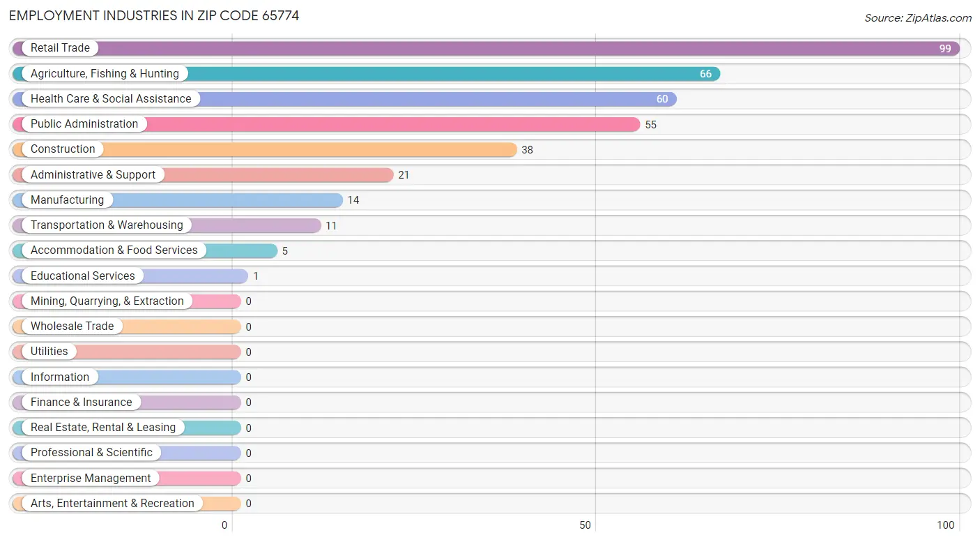Click the Agriculture value 66
The image size is (980, 542).
coord(705,74)
